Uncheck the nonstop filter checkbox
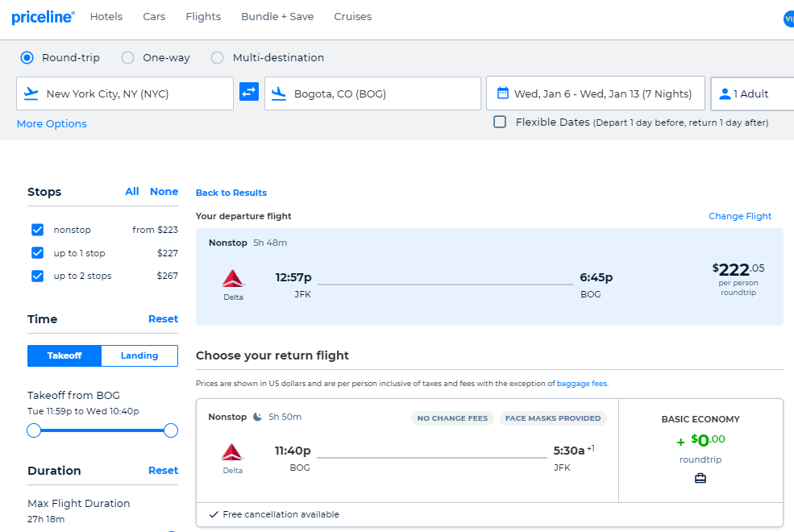The height and width of the screenshot is (532, 794). coord(37,230)
